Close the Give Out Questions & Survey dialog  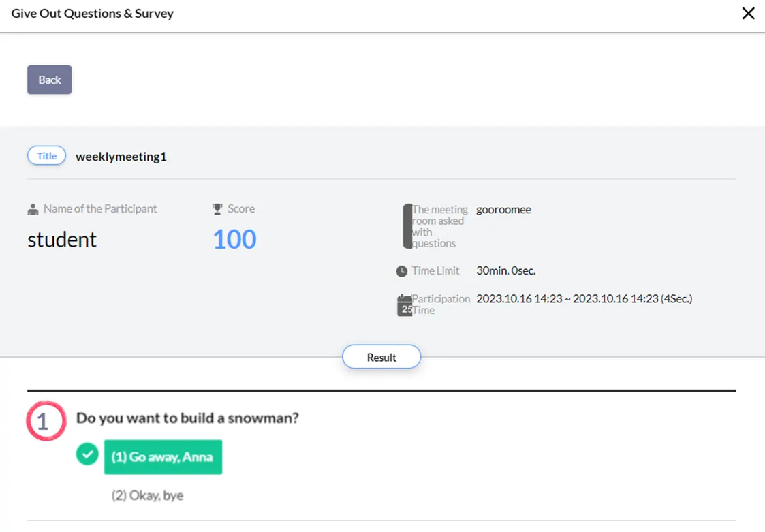[x=748, y=14]
